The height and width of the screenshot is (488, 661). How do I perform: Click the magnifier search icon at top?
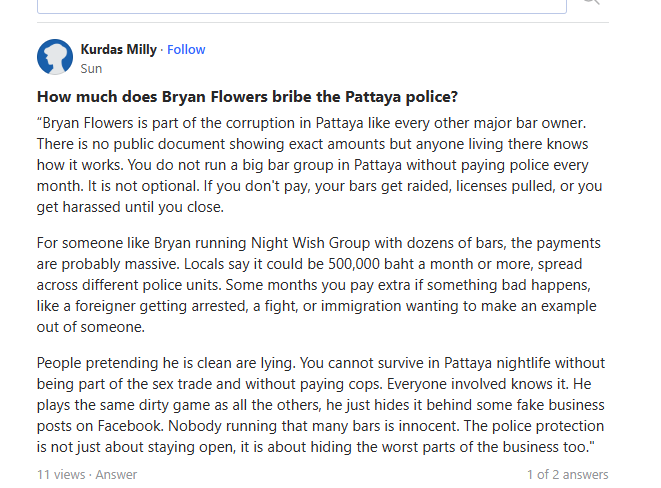pos(591,2)
